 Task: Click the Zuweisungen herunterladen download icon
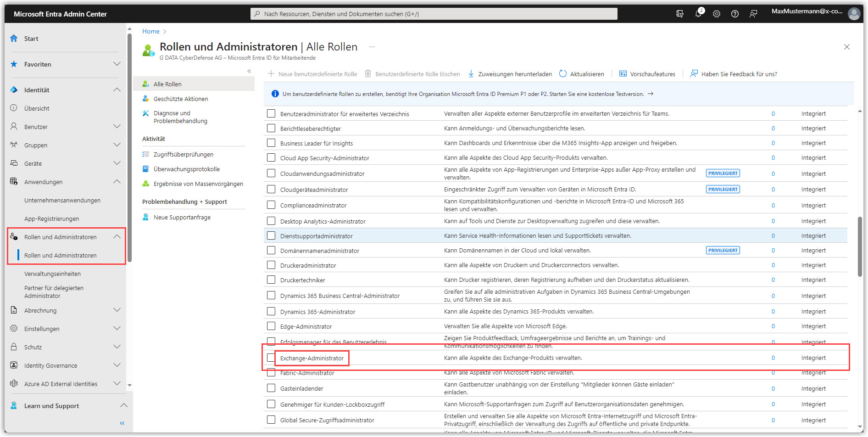(x=471, y=73)
